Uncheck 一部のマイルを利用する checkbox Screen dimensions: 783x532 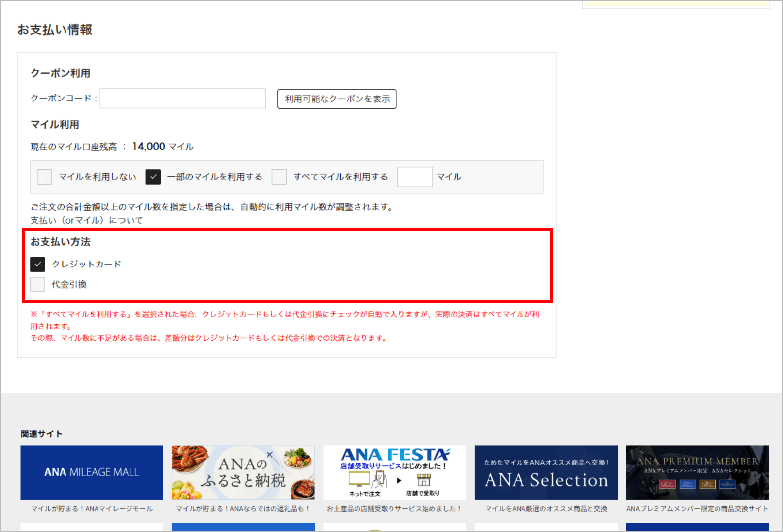(x=153, y=177)
